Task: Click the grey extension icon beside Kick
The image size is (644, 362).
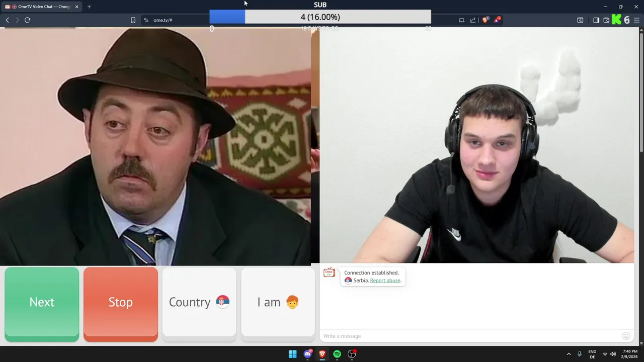Action: (627, 20)
